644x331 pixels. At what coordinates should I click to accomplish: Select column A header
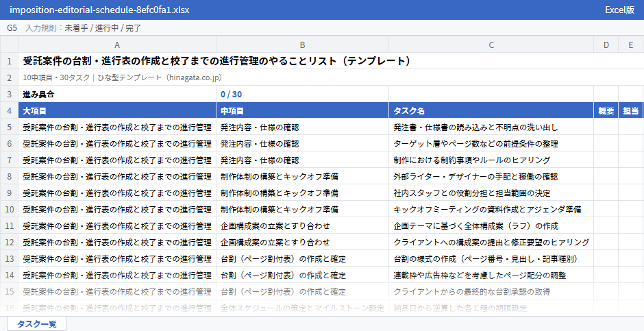click(117, 45)
